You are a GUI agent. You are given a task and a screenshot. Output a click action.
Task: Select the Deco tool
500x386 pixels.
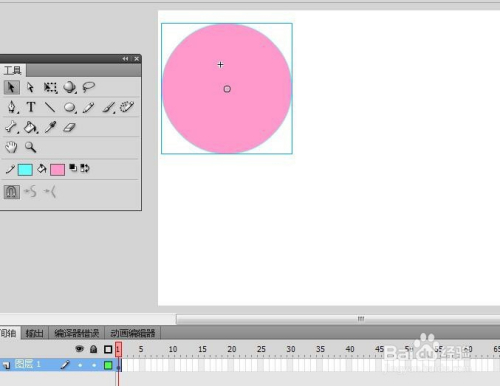click(127, 107)
